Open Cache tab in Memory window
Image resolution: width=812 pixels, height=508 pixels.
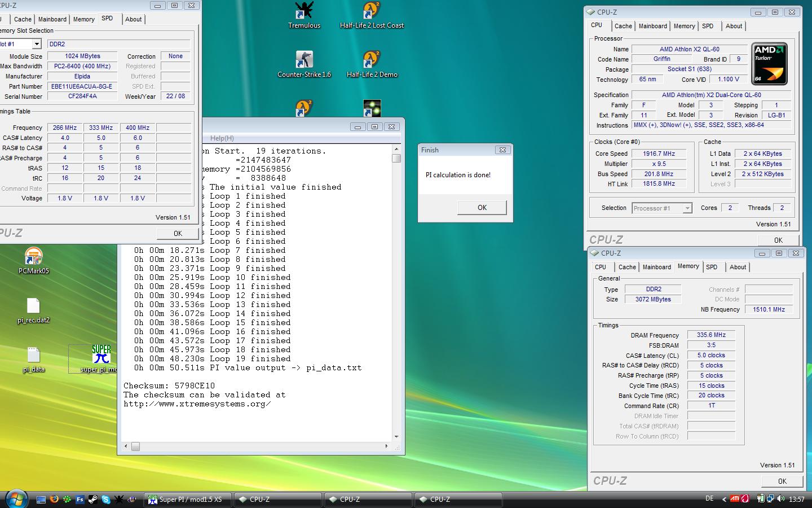click(627, 267)
